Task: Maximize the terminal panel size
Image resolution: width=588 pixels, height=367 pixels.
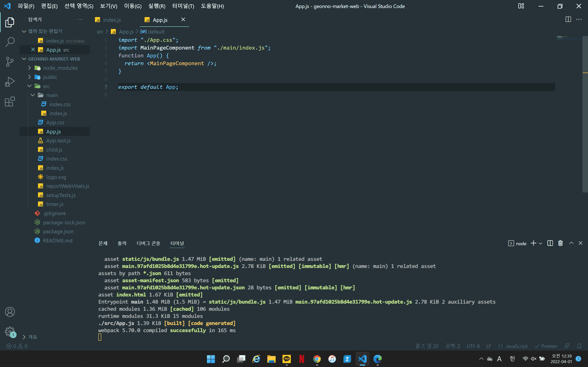Action: pos(571,243)
